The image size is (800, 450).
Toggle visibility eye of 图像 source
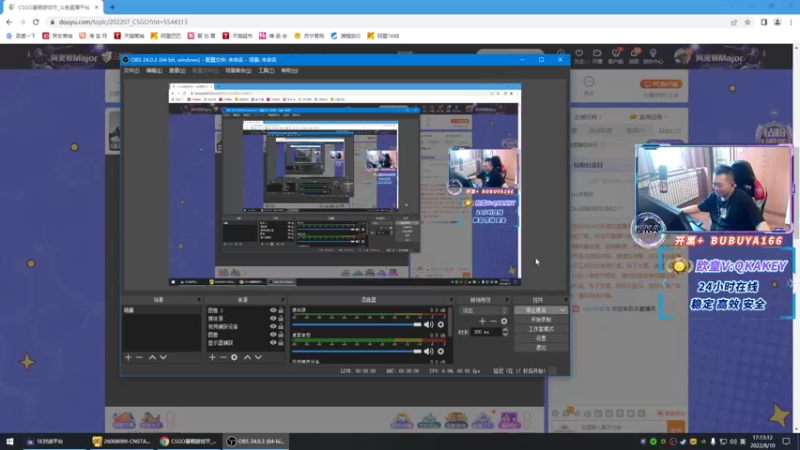[273, 335]
